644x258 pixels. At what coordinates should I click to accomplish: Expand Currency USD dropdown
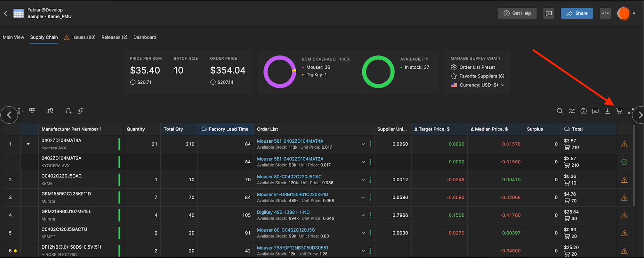478,85
